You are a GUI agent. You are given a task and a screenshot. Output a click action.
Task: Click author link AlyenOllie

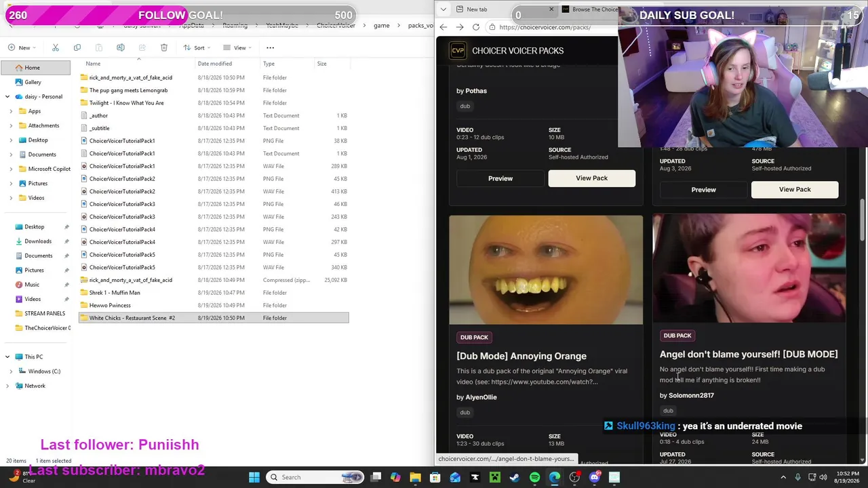pyautogui.click(x=481, y=397)
